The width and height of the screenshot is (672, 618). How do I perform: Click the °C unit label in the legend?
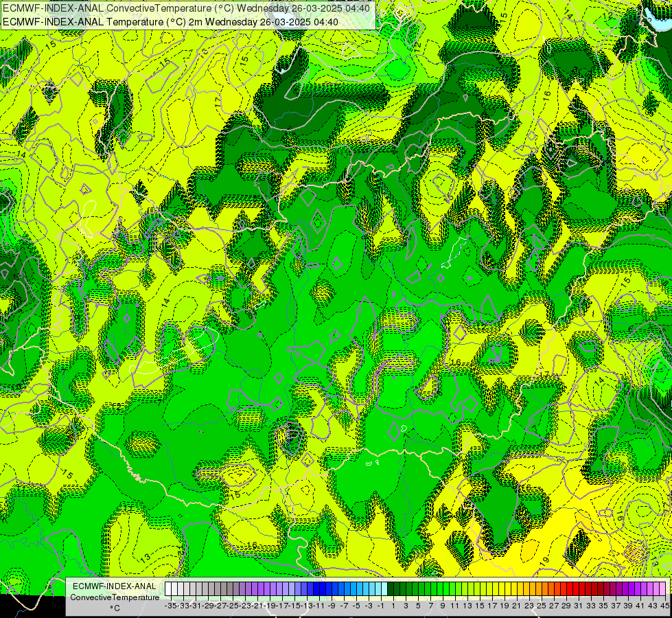tap(115, 608)
